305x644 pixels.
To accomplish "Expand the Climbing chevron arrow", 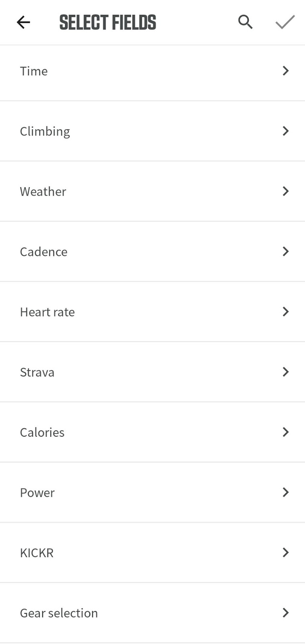I will tap(285, 131).
